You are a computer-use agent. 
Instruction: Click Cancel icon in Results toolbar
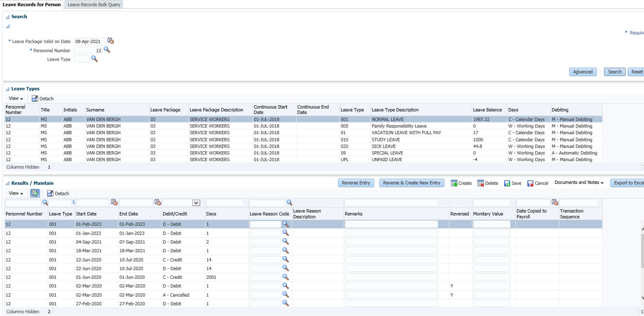[x=530, y=183]
